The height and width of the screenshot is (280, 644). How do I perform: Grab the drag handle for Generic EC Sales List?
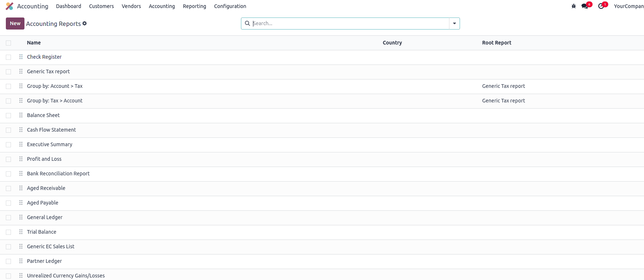click(21, 246)
